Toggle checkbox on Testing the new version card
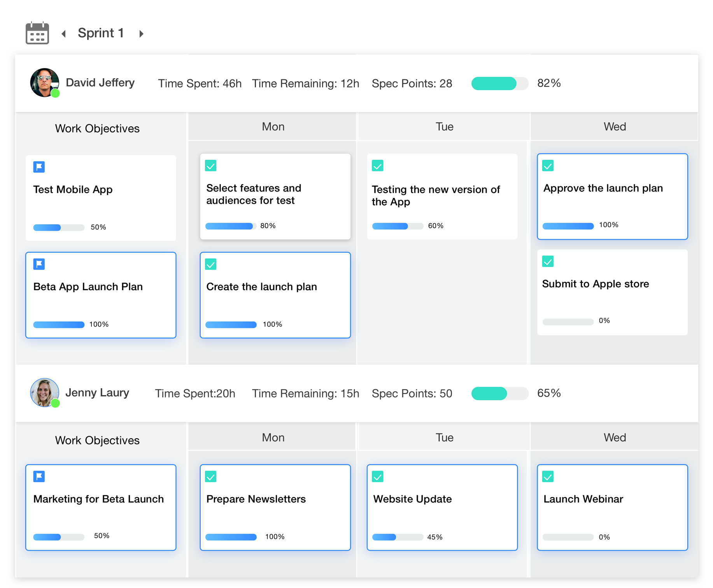This screenshot has width=713, height=588. point(378,166)
